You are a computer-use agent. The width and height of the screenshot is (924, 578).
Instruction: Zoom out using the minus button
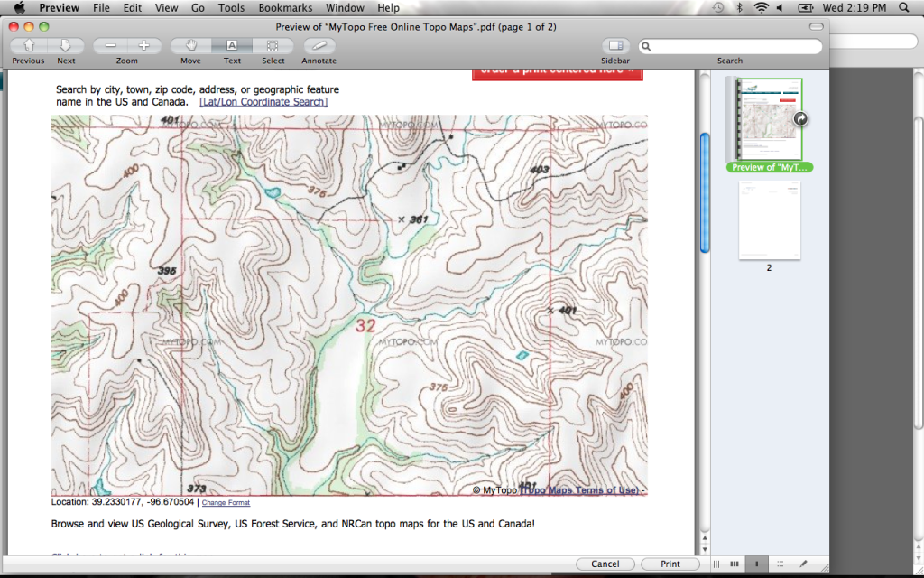pyautogui.click(x=110, y=45)
